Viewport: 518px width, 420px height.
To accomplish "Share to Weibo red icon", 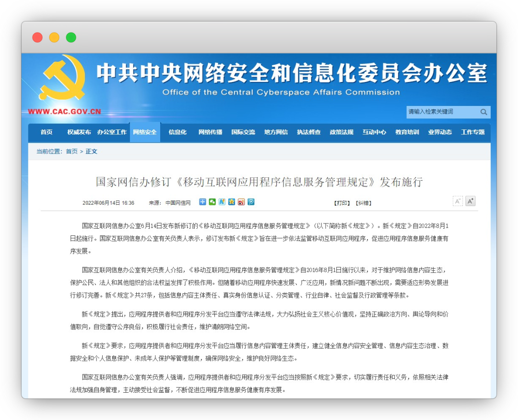I will coord(241,202).
